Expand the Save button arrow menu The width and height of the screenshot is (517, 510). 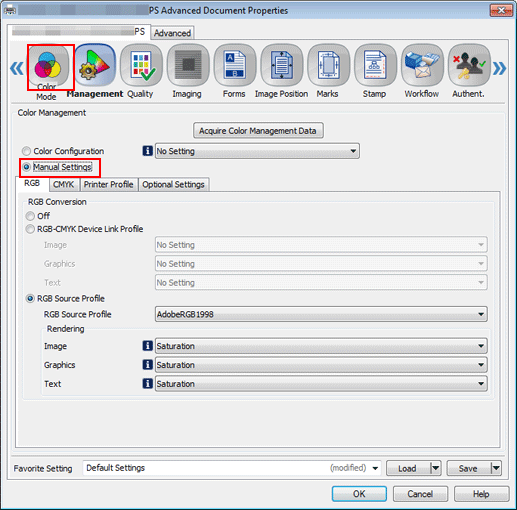pyautogui.click(x=496, y=468)
